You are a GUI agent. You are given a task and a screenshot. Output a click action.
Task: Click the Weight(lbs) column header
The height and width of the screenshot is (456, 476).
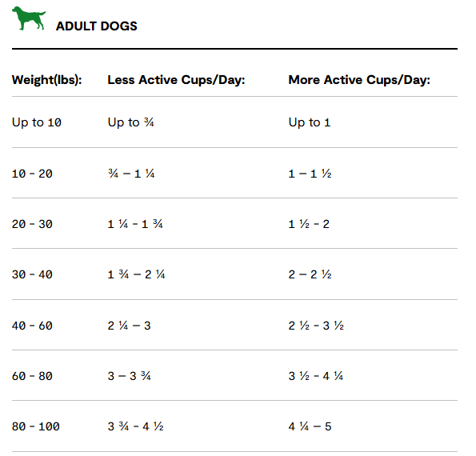[46, 80]
